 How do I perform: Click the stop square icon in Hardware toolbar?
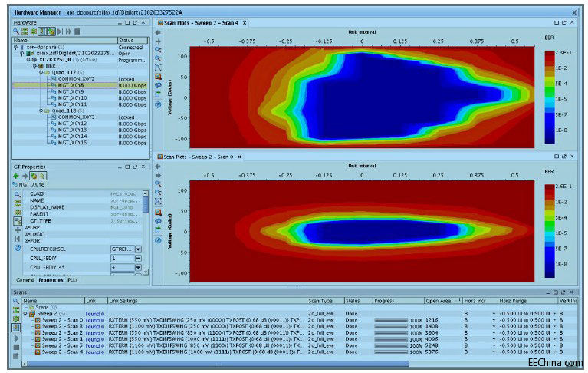(x=77, y=31)
